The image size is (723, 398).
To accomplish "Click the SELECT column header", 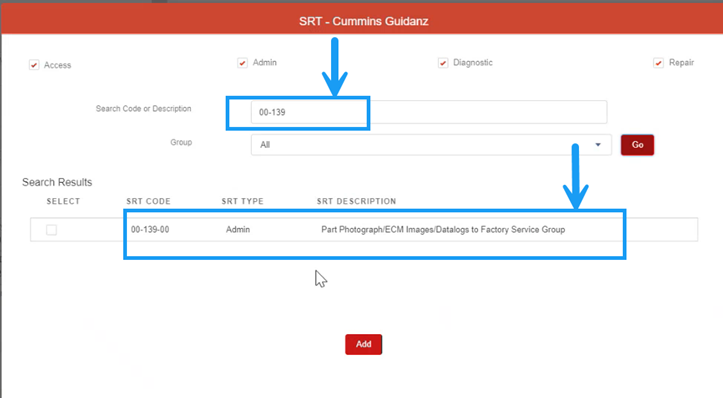I will click(x=63, y=201).
